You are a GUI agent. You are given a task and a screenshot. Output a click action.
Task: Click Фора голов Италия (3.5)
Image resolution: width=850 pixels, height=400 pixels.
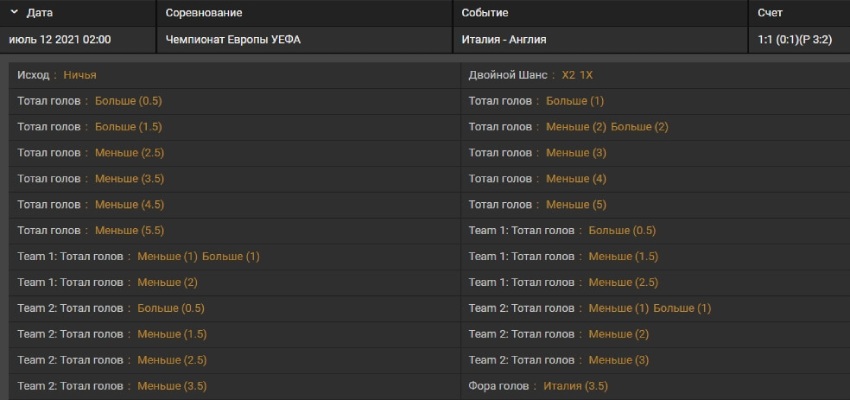[576, 386]
